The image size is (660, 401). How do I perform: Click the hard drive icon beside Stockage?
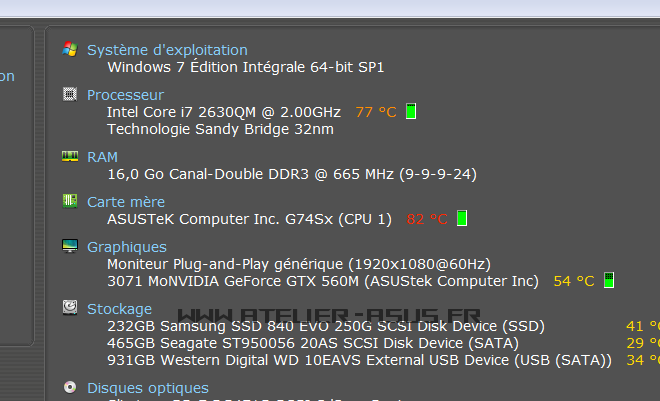click(x=70, y=308)
